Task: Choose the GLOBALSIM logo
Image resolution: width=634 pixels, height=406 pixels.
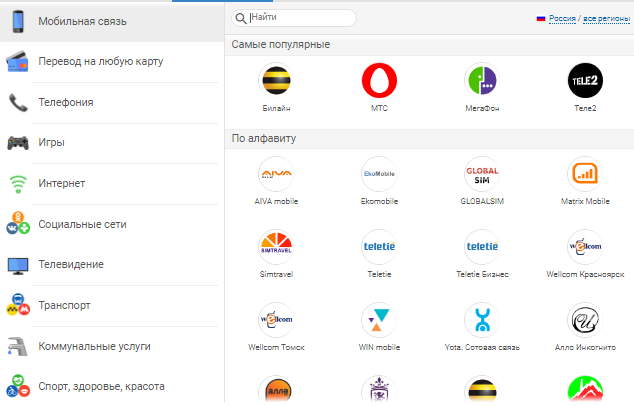Action: tap(482, 174)
